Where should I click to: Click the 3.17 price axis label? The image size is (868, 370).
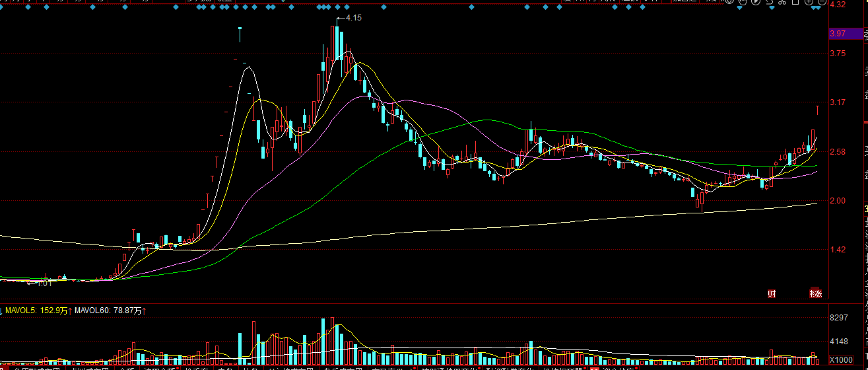(x=838, y=102)
